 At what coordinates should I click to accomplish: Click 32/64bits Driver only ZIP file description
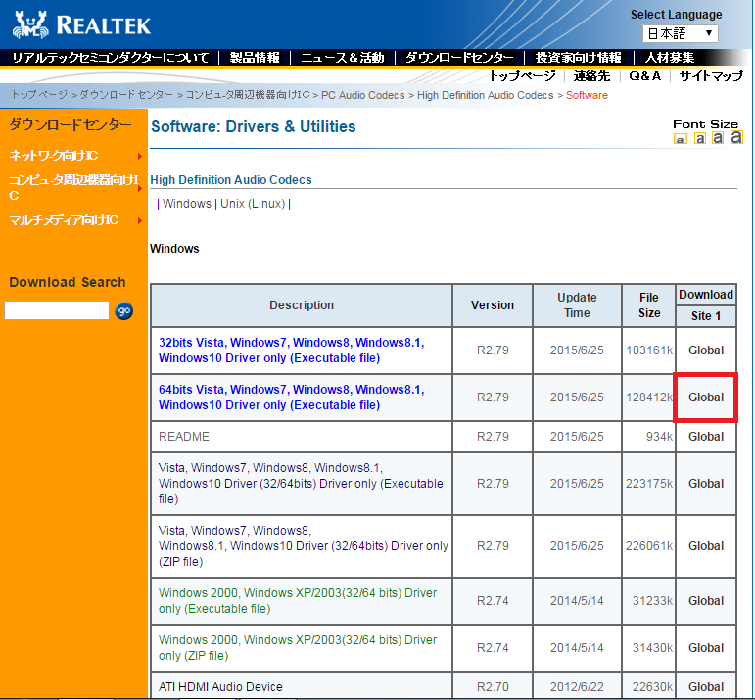coord(304,546)
